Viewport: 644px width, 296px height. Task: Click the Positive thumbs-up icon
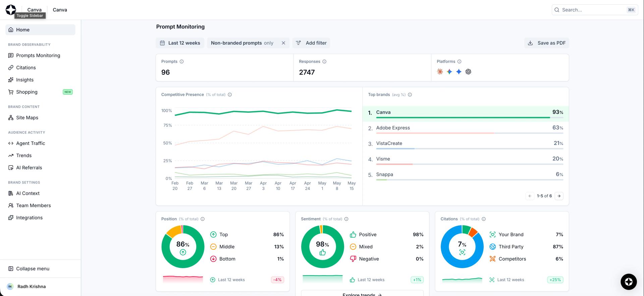point(353,235)
